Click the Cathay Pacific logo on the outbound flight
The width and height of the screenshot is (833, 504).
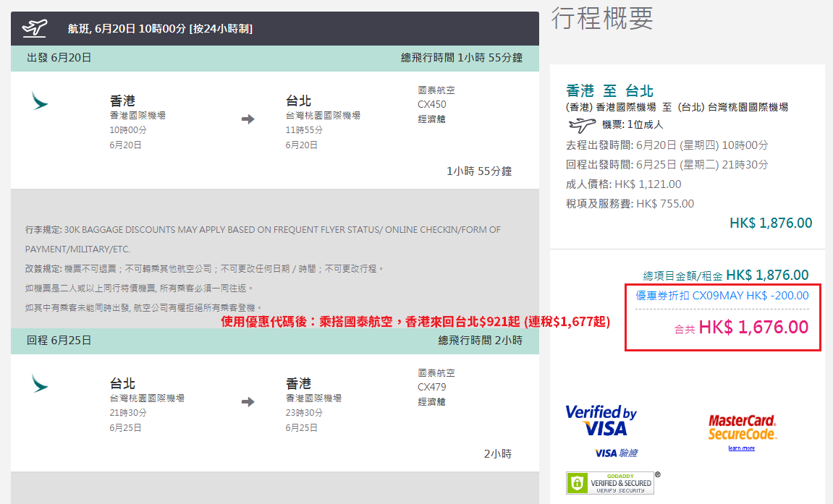coord(39,101)
